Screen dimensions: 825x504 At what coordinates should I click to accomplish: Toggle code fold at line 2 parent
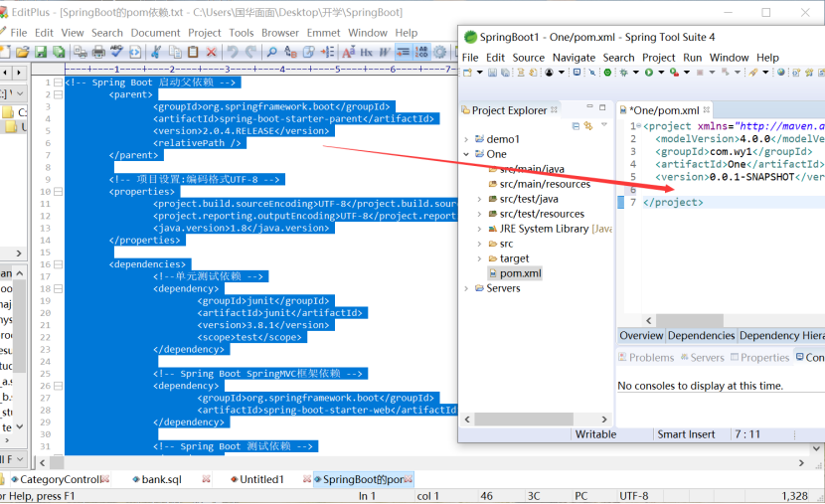[x=58, y=94]
